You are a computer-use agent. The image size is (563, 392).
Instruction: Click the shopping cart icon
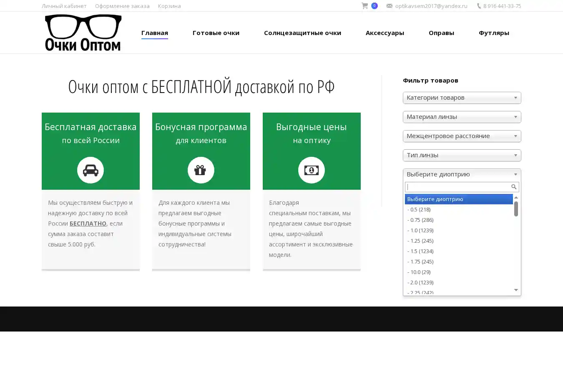tap(364, 6)
